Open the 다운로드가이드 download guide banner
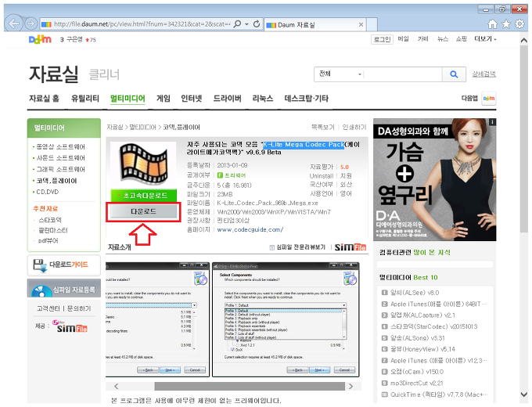The height and width of the screenshot is (407, 532). 64,265
